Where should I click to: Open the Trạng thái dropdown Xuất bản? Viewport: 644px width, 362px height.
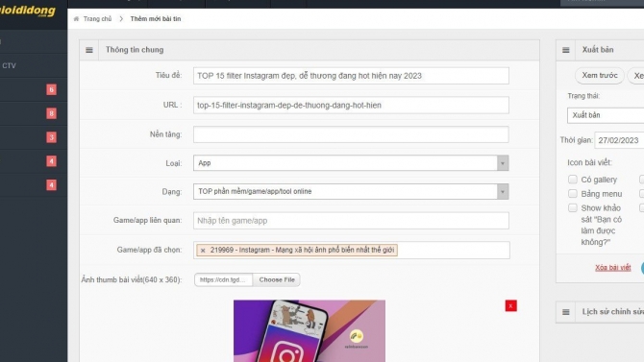click(606, 115)
